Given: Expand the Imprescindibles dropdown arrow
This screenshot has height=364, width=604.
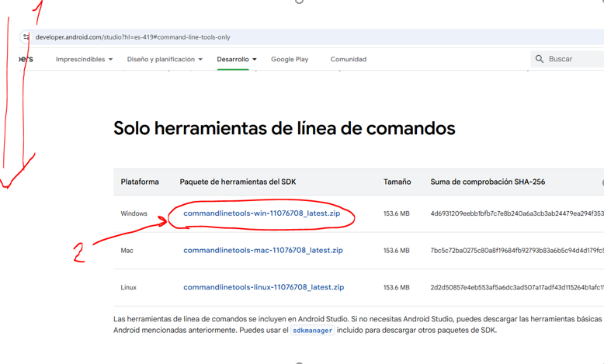Looking at the screenshot, I should click(110, 60).
